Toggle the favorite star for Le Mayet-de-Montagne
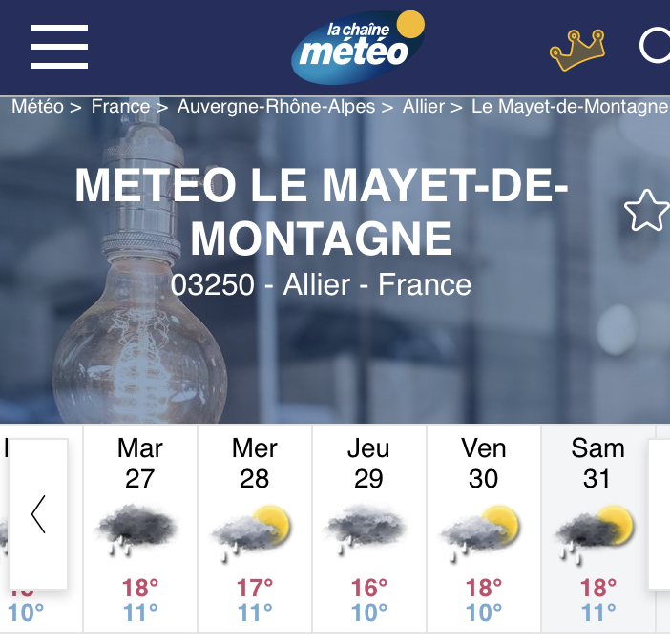The height and width of the screenshot is (644, 670). [x=646, y=210]
